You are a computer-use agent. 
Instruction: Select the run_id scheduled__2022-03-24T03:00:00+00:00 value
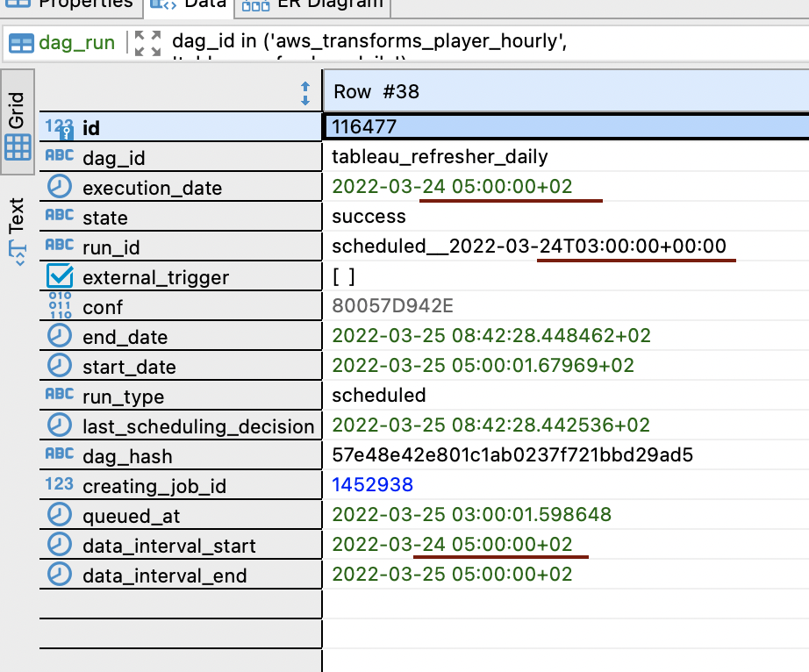(x=529, y=246)
